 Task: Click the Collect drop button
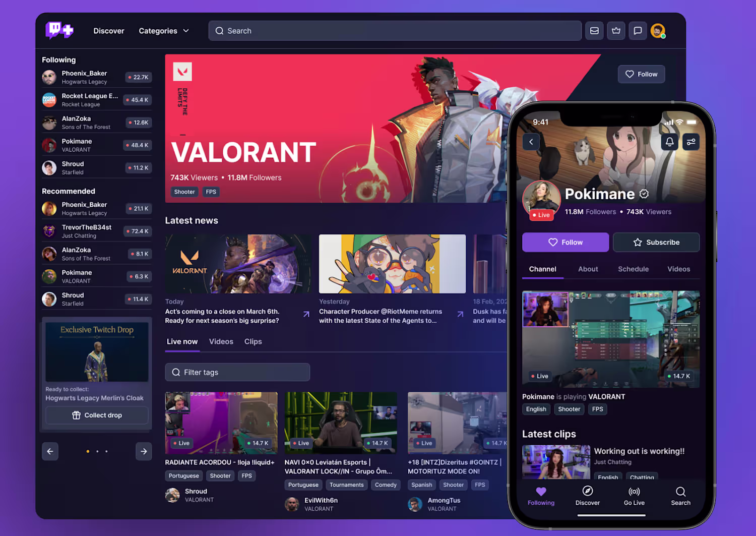coord(97,415)
